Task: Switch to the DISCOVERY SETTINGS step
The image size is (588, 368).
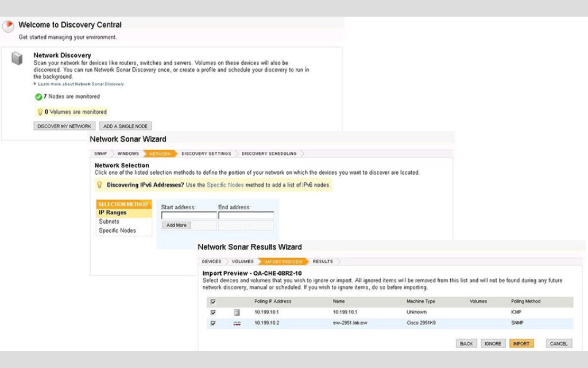Action: (x=206, y=154)
